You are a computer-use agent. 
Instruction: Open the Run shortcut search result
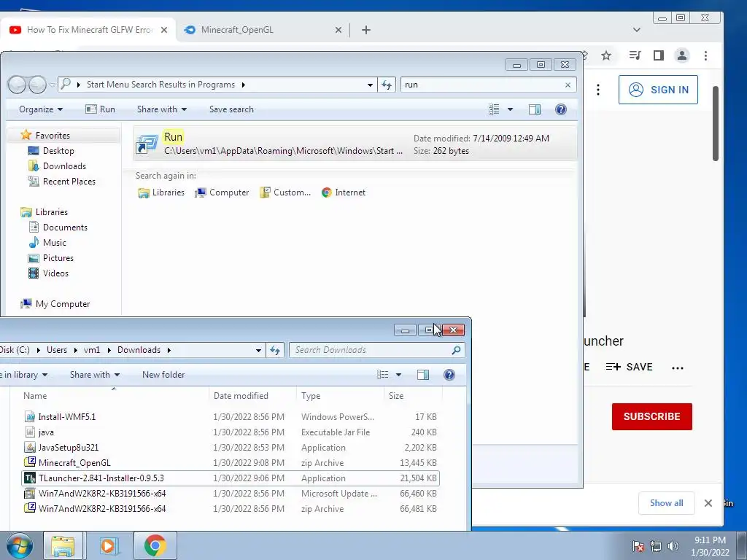[355, 144]
